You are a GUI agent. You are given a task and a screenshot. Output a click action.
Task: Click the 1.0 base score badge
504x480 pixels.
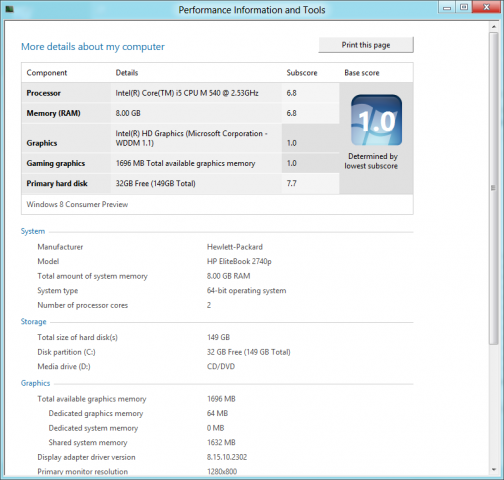point(376,120)
